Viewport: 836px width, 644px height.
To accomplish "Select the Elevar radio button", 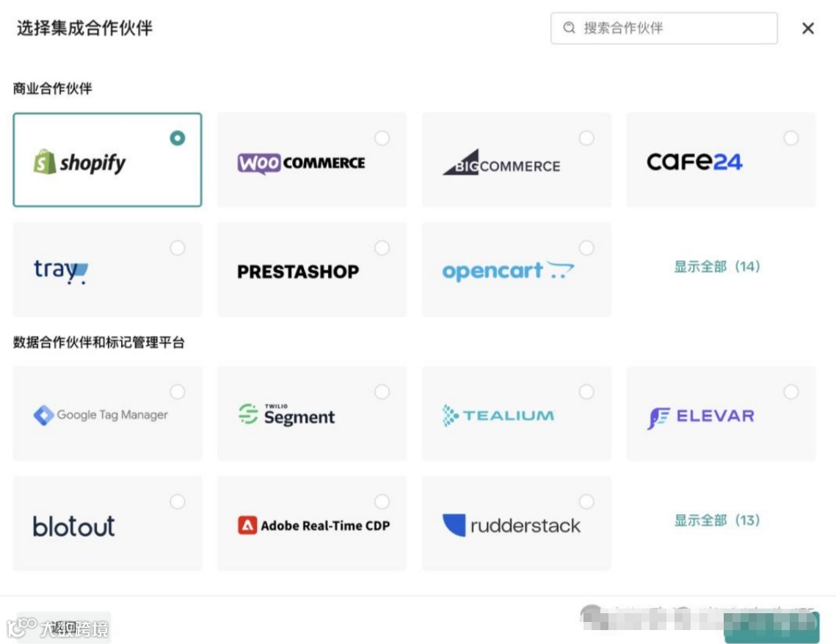I will click(x=791, y=392).
